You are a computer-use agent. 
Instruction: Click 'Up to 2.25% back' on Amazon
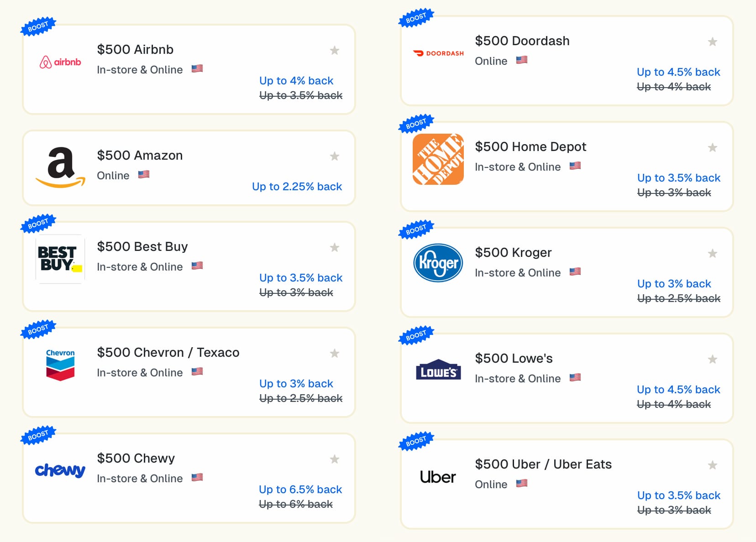297,187
